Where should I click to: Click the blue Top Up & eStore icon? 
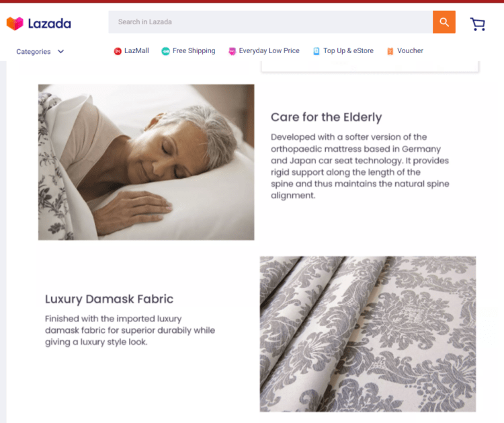click(317, 51)
